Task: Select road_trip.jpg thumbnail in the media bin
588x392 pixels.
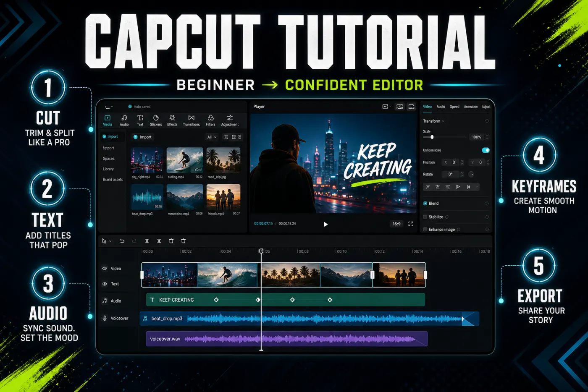Action: (223, 160)
